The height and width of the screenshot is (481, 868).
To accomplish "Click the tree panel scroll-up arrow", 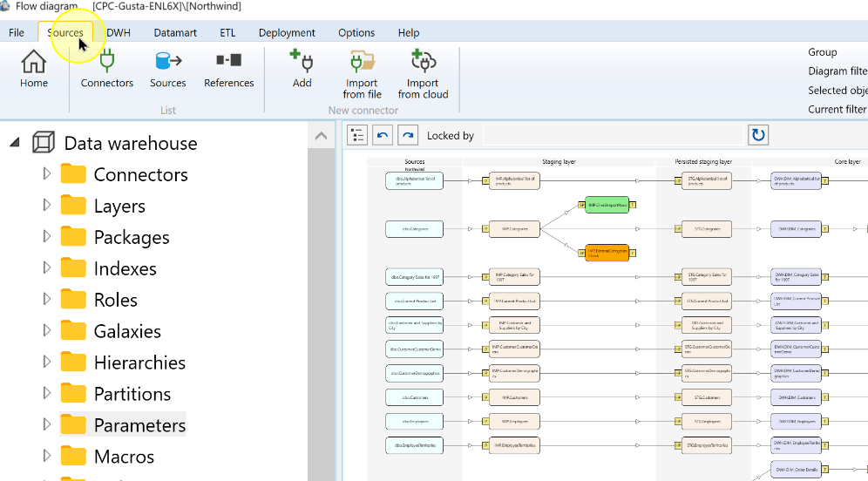I will click(321, 136).
